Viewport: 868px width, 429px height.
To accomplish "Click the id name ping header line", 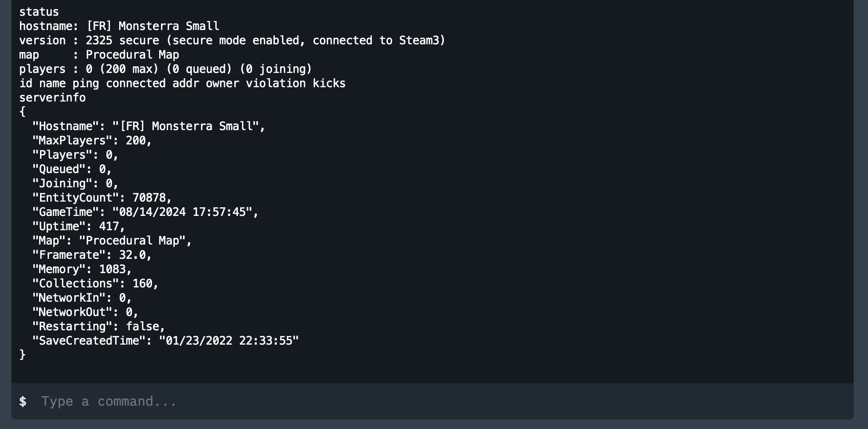I will coord(182,83).
